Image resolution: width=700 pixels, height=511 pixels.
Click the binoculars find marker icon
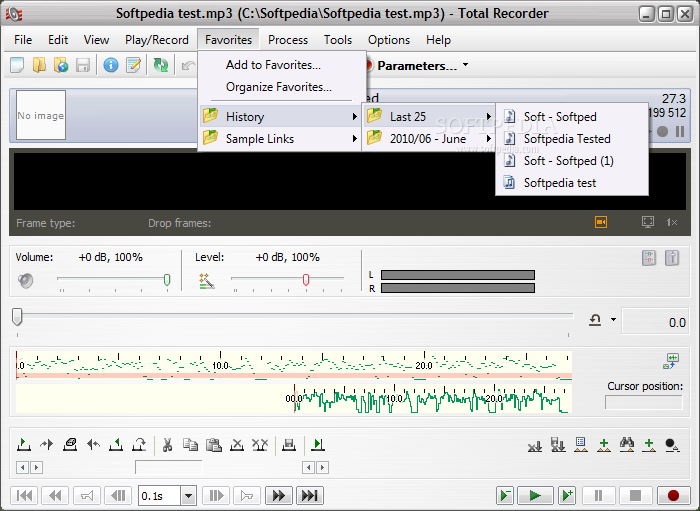(627, 445)
